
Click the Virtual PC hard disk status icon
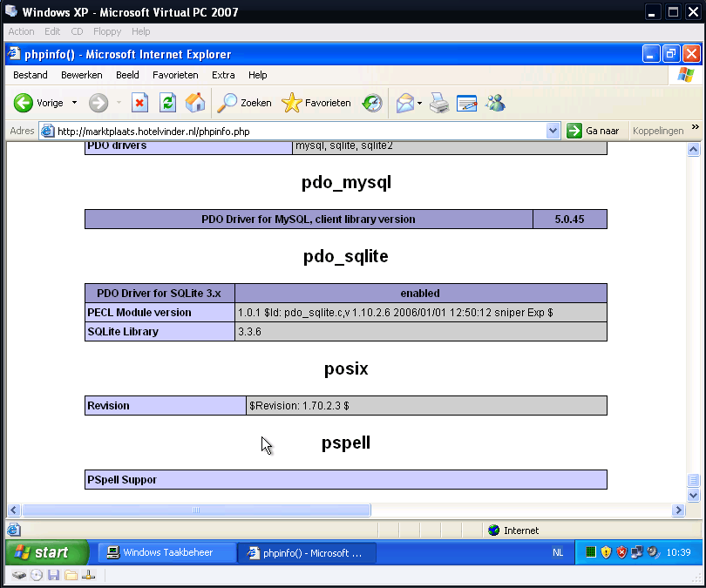click(18, 575)
